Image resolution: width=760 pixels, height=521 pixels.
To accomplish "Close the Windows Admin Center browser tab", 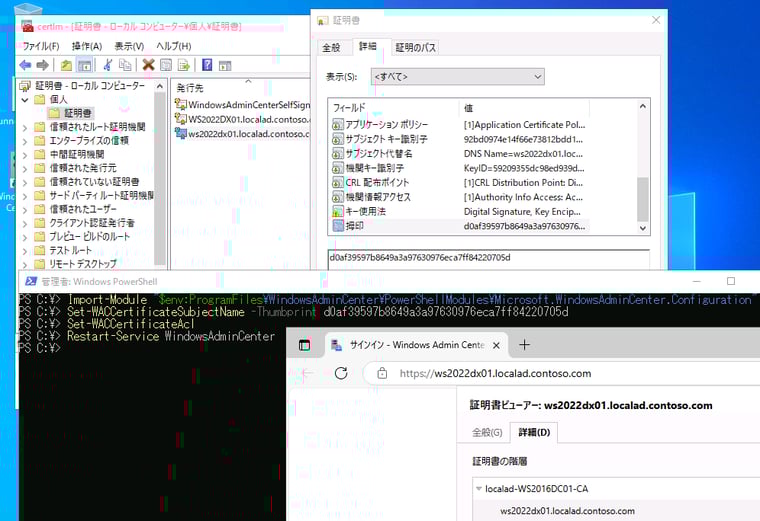I will click(x=496, y=345).
